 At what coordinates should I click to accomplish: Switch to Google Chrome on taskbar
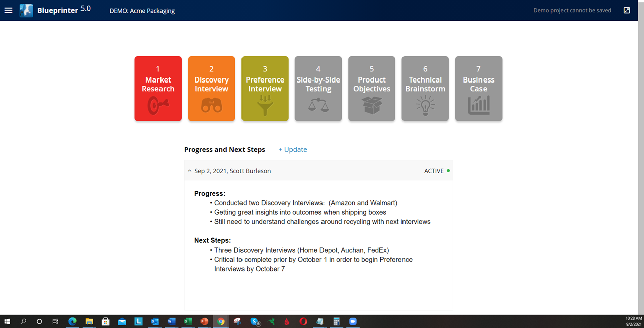[x=221, y=321]
